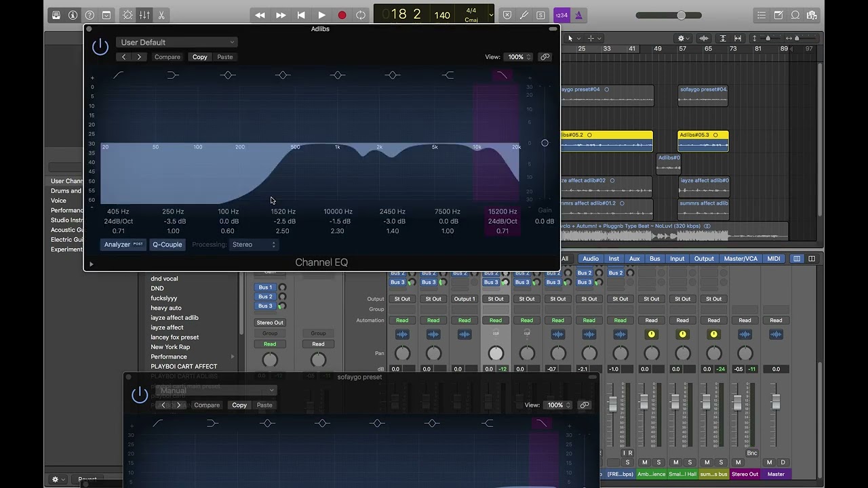Image resolution: width=868 pixels, height=488 pixels.
Task: Select lancey fox preset in library
Action: click(x=175, y=337)
